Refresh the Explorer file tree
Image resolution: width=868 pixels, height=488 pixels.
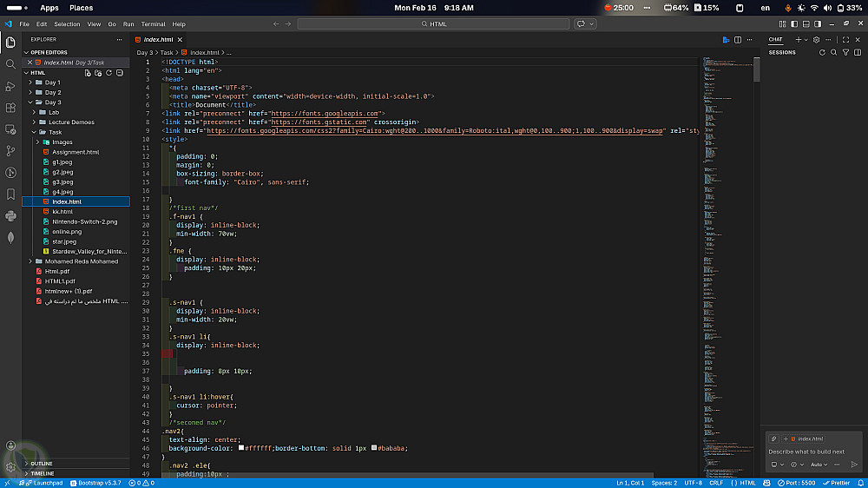click(110, 73)
